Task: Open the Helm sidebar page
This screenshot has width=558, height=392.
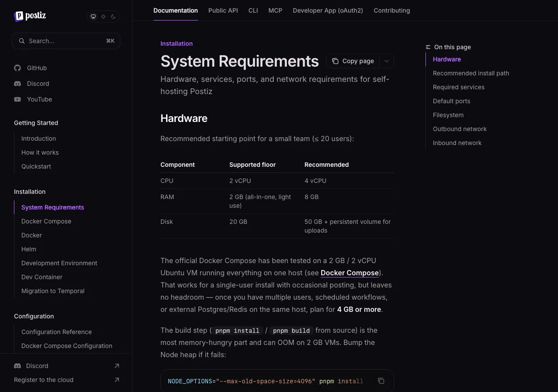Action: (29, 249)
